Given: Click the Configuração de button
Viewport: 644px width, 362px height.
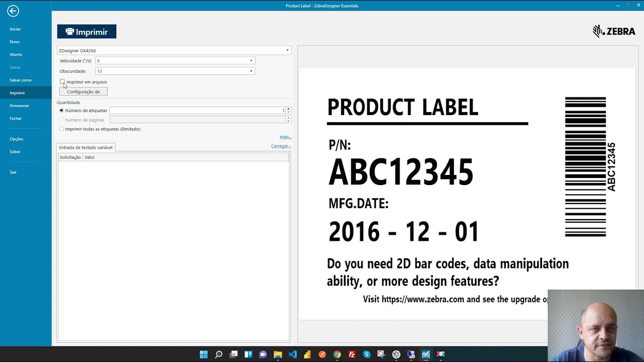Looking at the screenshot, I should 84,92.
